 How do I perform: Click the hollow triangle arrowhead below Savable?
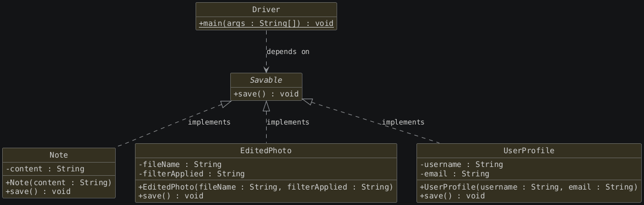click(266, 106)
